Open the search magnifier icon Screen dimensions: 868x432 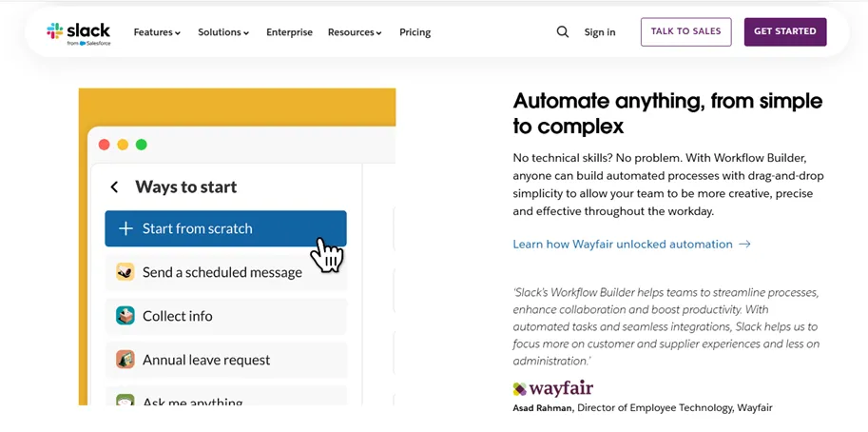(563, 32)
